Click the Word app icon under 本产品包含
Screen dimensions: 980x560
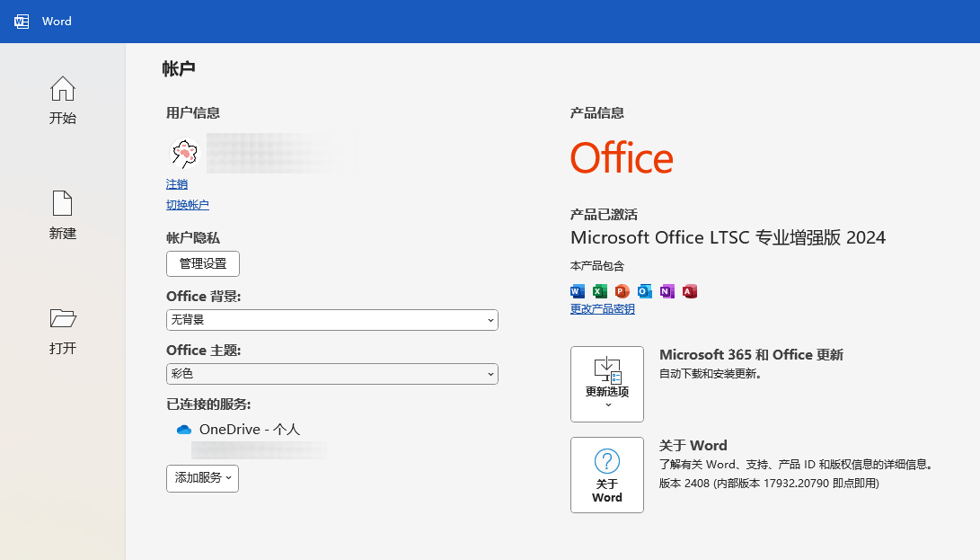click(578, 291)
